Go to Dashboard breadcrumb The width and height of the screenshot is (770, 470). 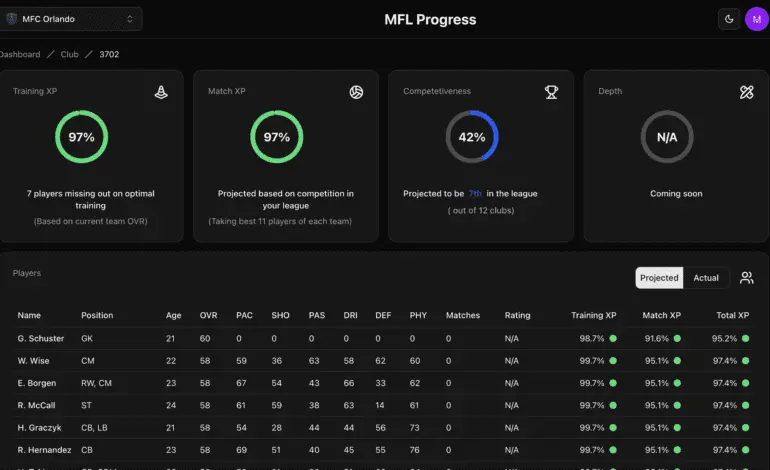(x=20, y=55)
